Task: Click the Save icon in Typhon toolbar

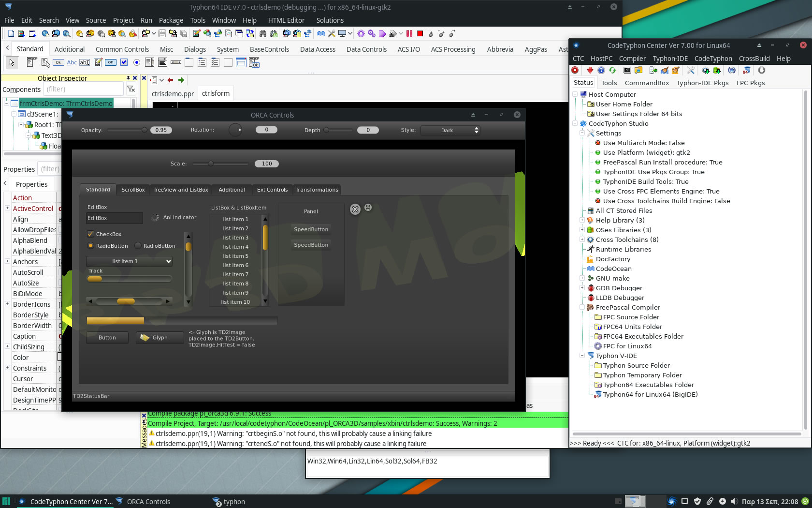Action: [162, 34]
